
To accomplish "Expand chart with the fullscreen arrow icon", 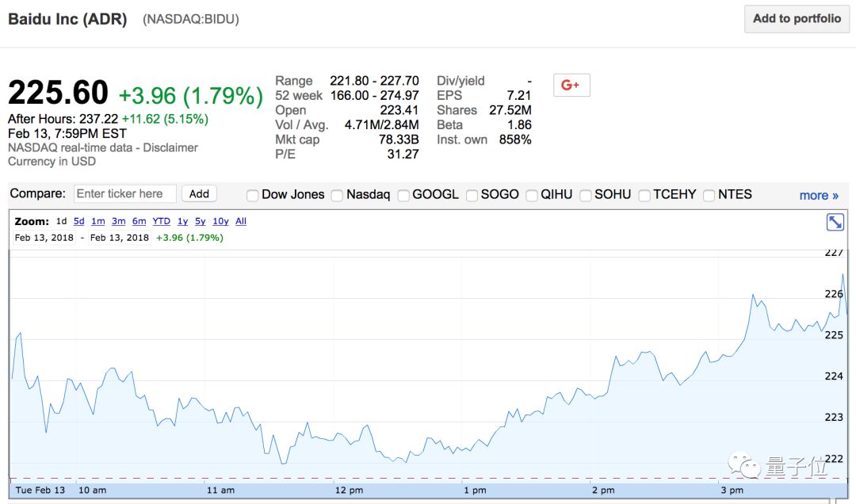I will tap(835, 222).
